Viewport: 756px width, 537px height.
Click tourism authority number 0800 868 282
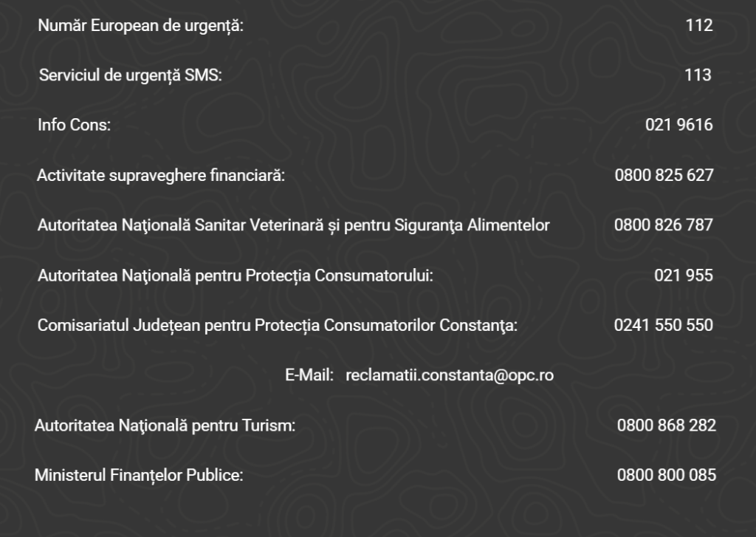666,425
